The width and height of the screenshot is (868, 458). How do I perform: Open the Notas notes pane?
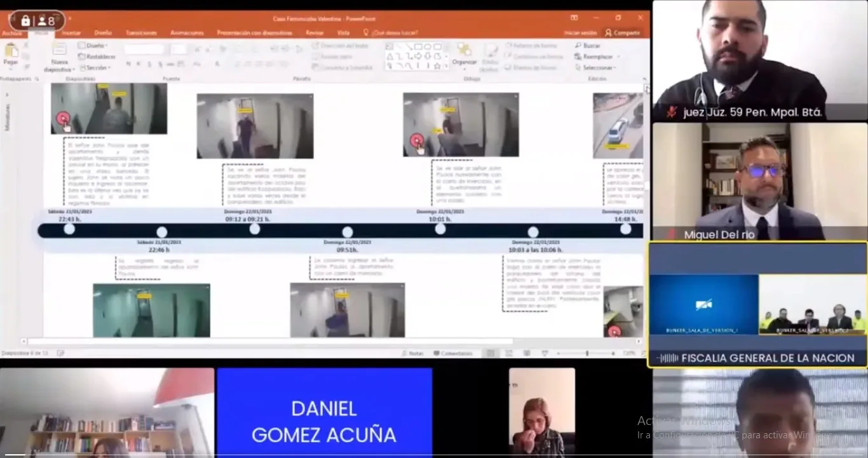[x=412, y=353]
